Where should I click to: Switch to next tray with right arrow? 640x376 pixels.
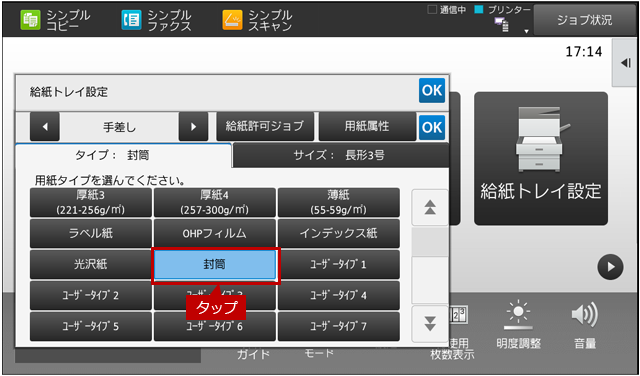click(x=193, y=127)
